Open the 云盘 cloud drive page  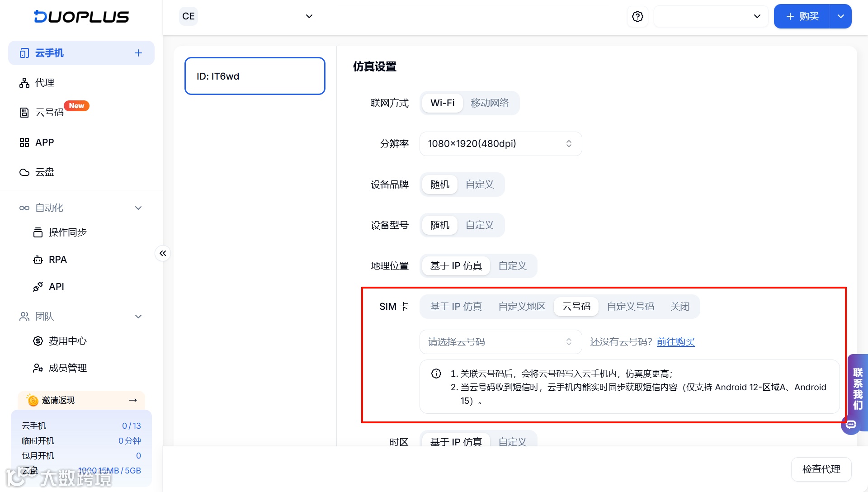[x=44, y=172]
